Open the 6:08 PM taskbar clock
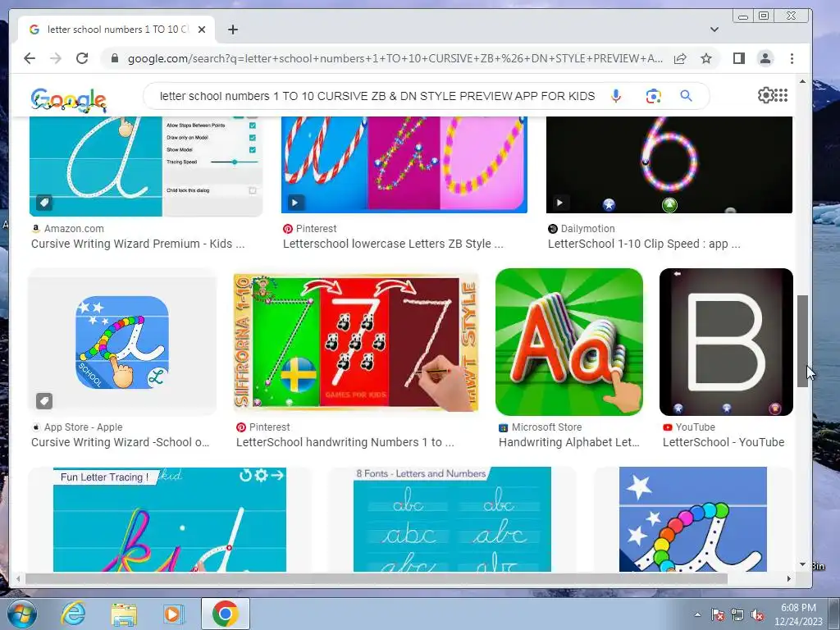 (x=798, y=614)
